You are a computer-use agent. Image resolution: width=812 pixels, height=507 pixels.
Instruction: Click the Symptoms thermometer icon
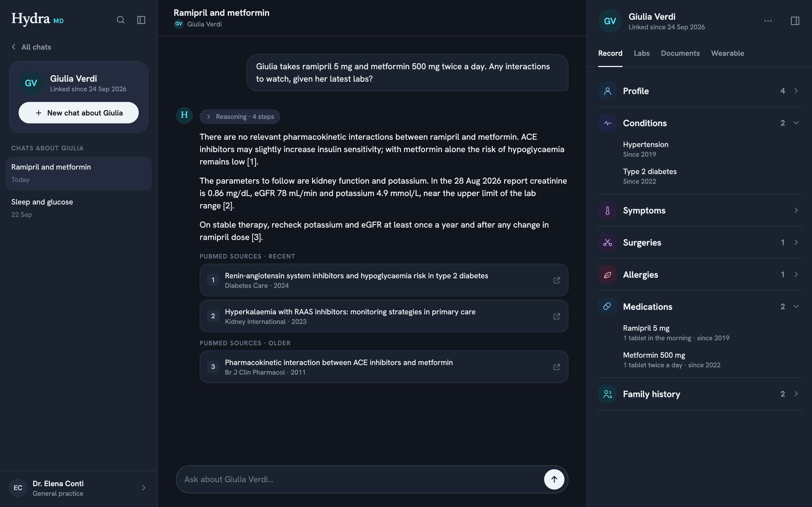[607, 210]
